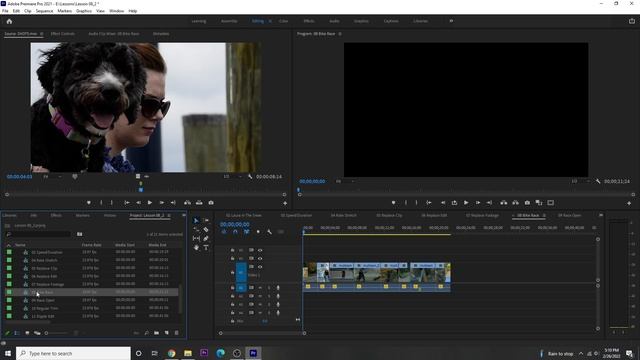Switch Project panel to Freeform view
The image size is (640, 360).
point(37,333)
